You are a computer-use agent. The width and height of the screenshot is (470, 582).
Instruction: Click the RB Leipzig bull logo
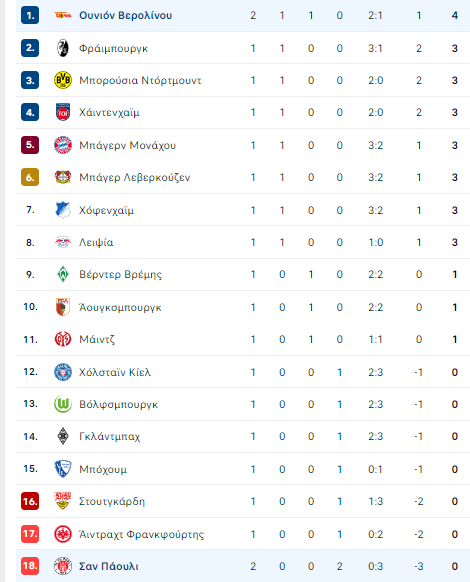pos(63,242)
